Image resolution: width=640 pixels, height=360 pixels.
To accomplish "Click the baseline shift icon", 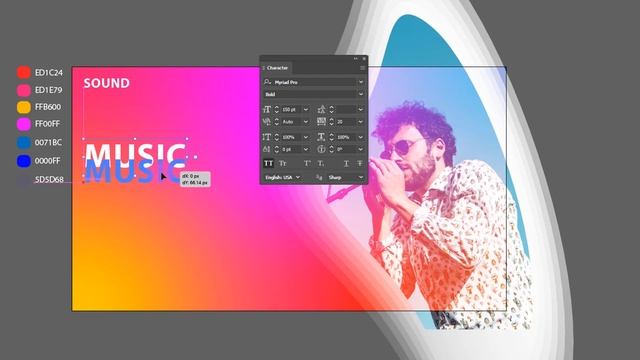I will coord(267,149).
